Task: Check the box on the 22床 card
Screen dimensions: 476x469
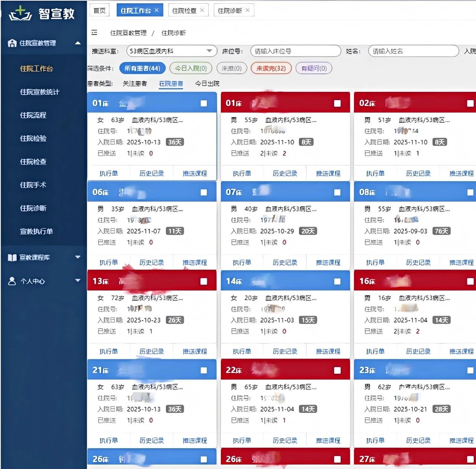Action: [337, 370]
